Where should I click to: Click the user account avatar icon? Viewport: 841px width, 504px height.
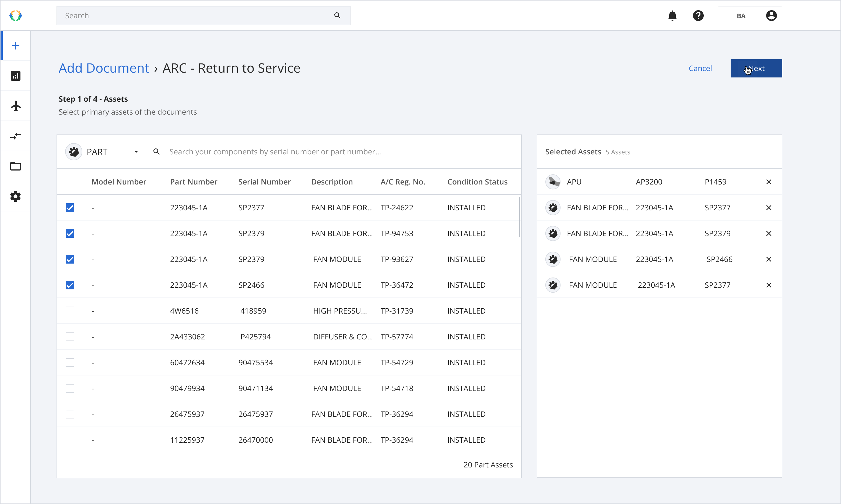771,16
